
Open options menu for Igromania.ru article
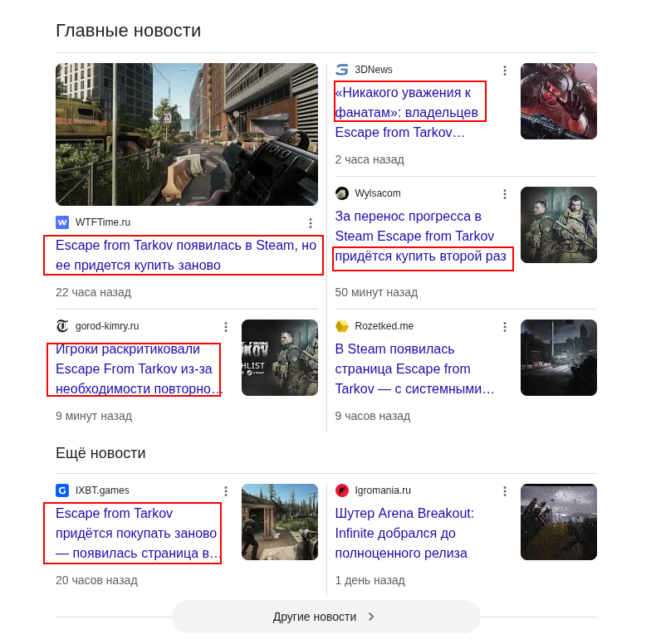coord(505,491)
